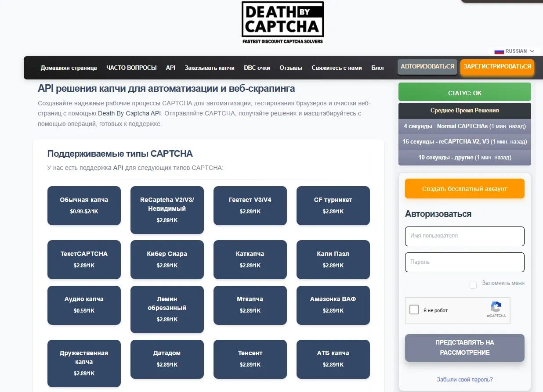This screenshot has width=543, height=392.
Task: Open the 'Домашняя страница' menu item
Action: 69,68
